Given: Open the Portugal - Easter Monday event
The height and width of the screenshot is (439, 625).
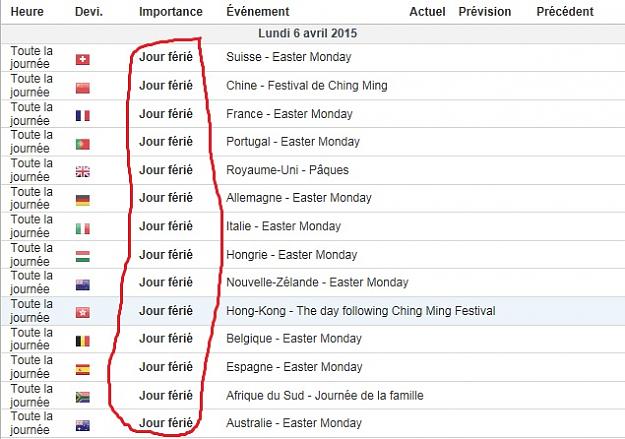Looking at the screenshot, I should tap(293, 142).
